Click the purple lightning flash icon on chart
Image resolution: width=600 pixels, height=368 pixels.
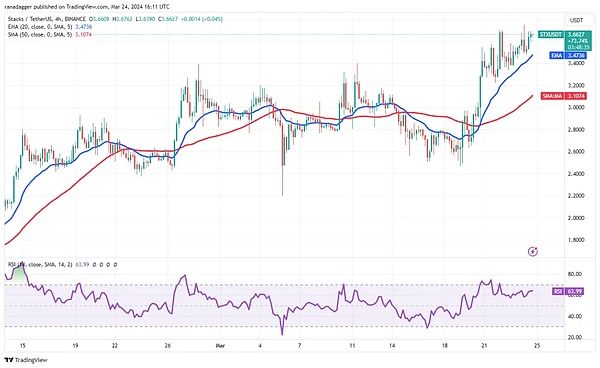pos(533,251)
